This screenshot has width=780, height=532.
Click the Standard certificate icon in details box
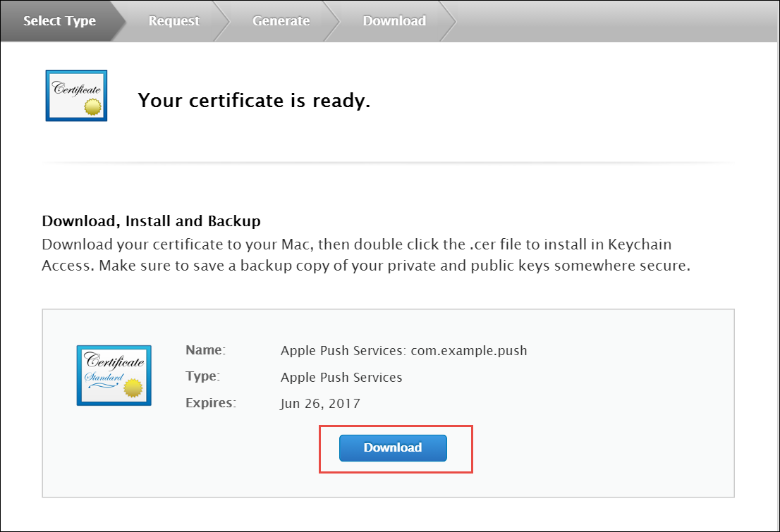pos(114,376)
